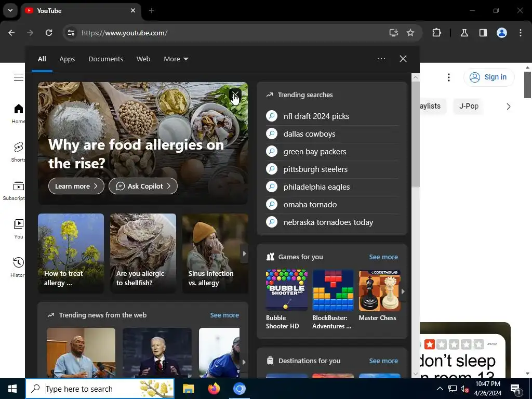Viewport: 532px width, 399px height.
Task: Select the All search tab
Action: pos(42,59)
